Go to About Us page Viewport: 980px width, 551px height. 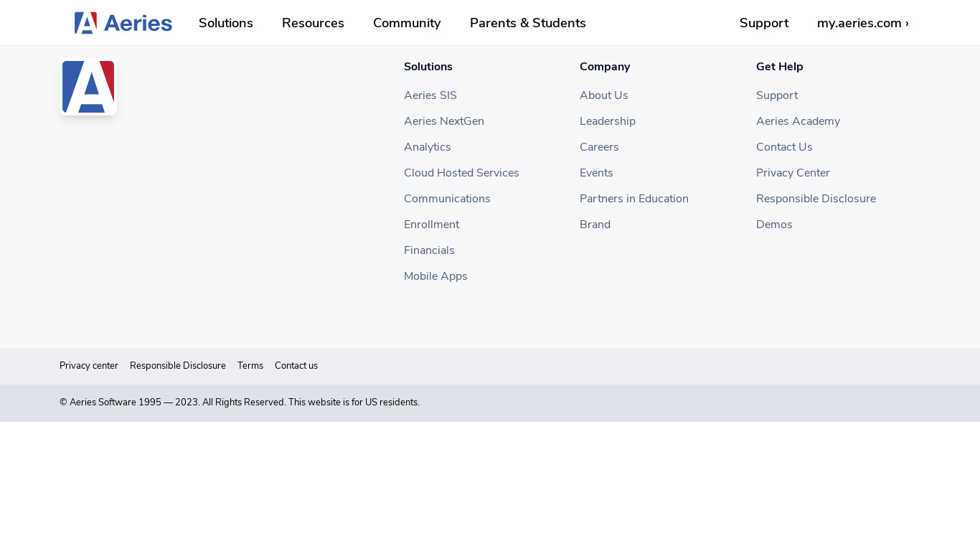[603, 95]
